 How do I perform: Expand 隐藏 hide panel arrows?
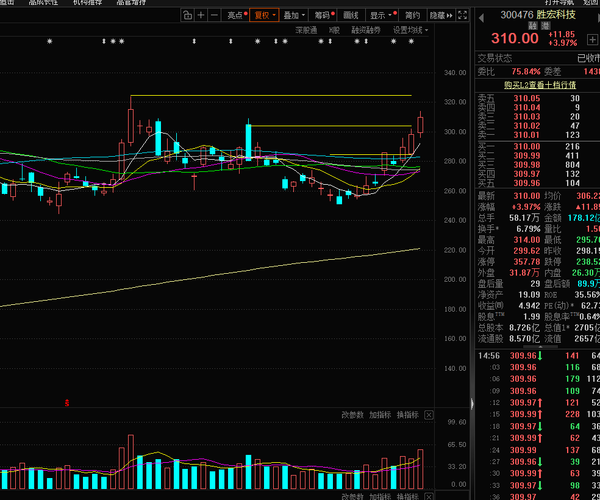coord(441,15)
